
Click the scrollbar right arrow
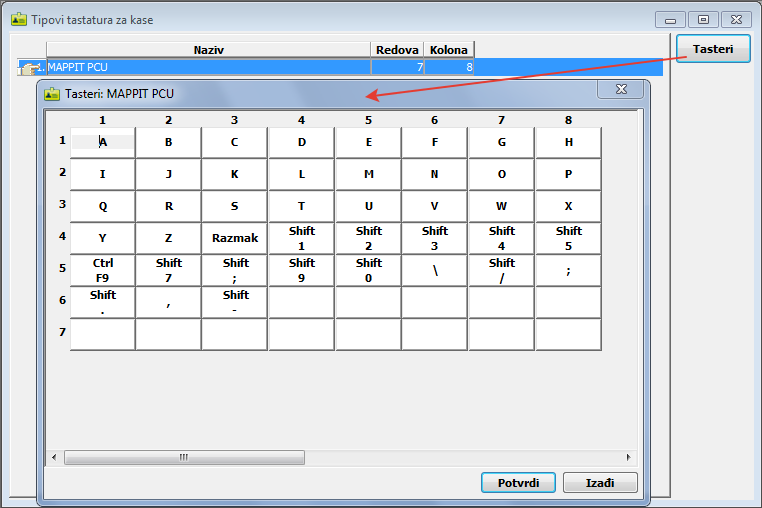click(628, 457)
